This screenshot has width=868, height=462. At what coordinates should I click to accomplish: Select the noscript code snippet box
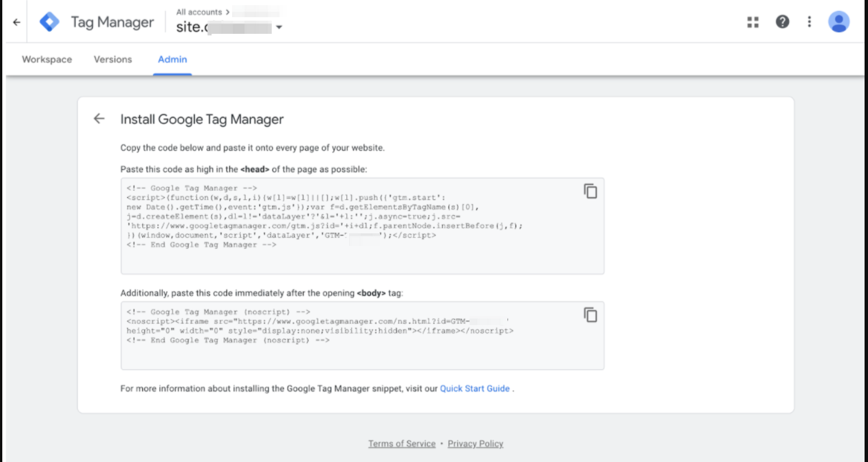click(344, 335)
